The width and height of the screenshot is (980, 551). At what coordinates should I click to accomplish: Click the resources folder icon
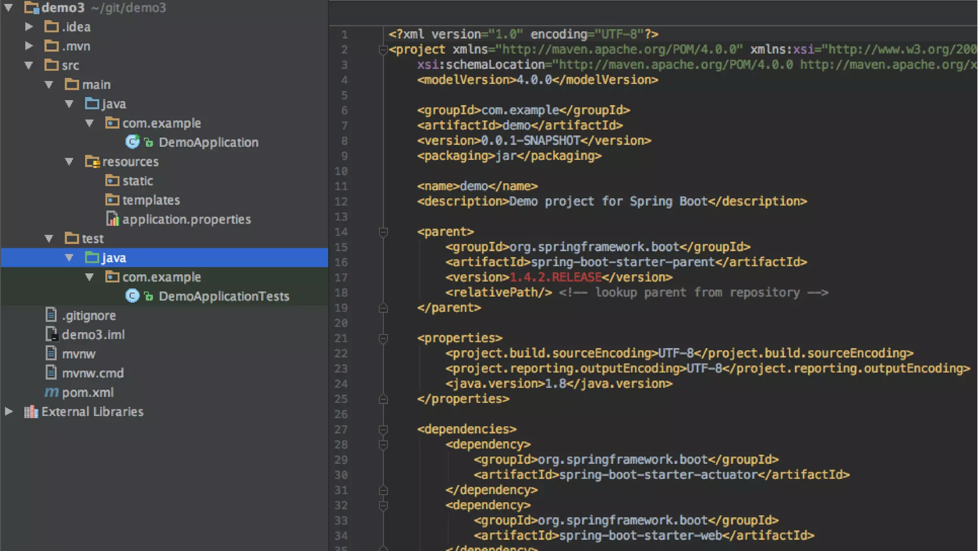(92, 161)
